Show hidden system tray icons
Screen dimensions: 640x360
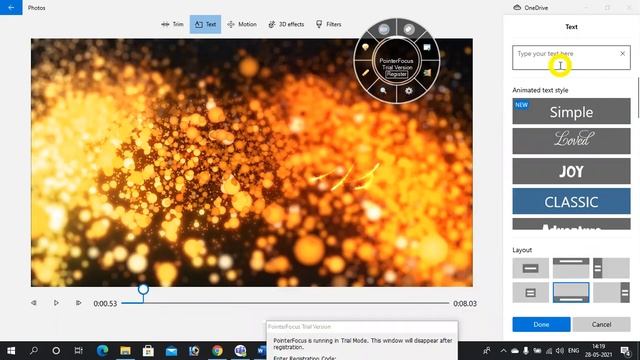point(503,351)
